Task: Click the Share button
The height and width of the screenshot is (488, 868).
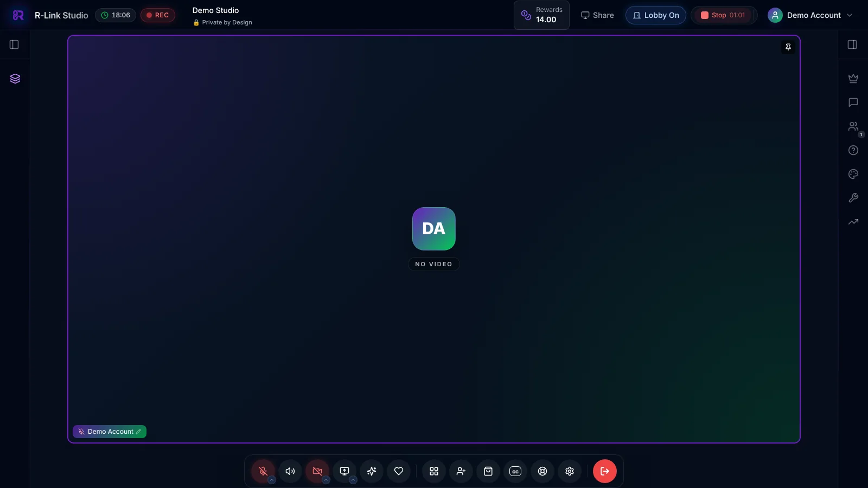Action: (597, 15)
